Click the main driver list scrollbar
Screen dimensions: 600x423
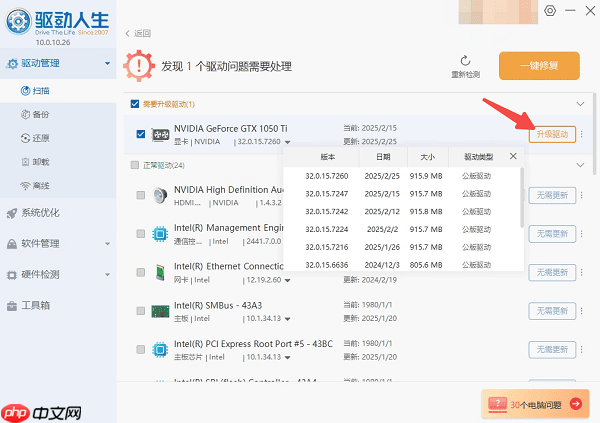tap(594, 133)
